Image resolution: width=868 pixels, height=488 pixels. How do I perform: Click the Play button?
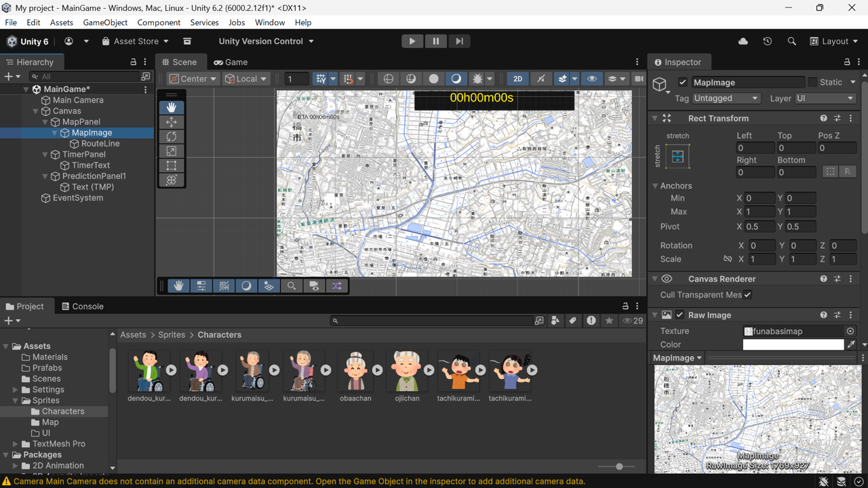pyautogui.click(x=412, y=41)
